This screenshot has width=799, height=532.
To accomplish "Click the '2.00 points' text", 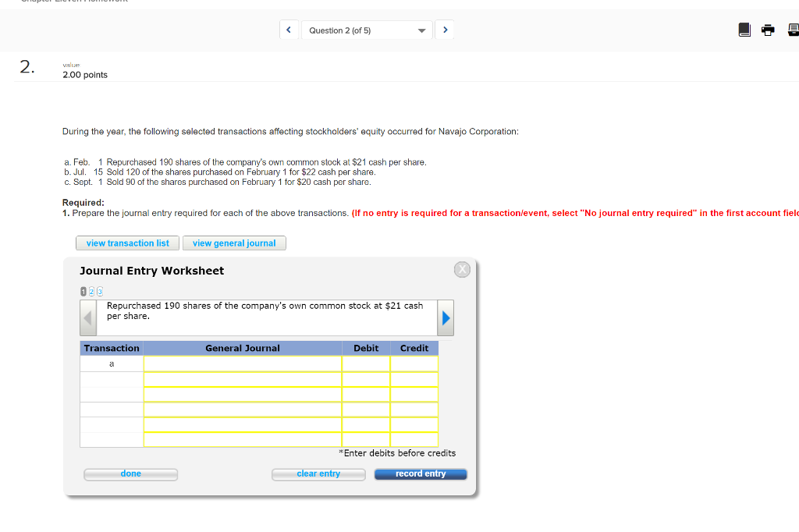I will (x=85, y=75).
